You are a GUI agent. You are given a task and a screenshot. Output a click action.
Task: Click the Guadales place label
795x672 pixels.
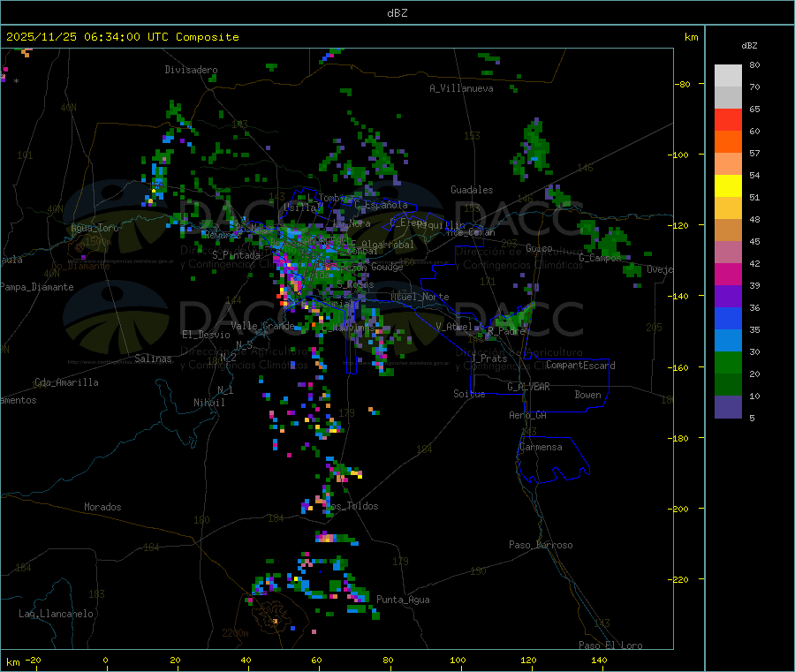click(x=472, y=190)
